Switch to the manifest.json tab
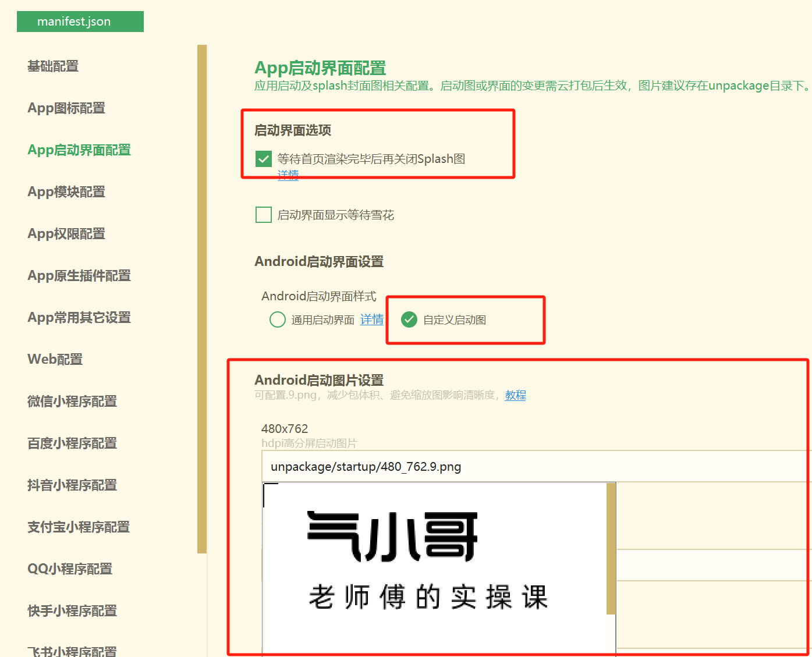Viewport: 812px width, 657px height. [80, 22]
